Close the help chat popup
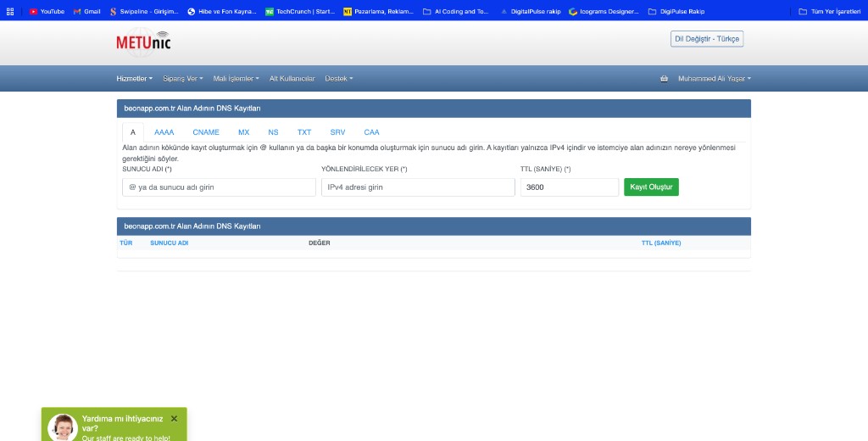The image size is (868, 441). click(174, 419)
